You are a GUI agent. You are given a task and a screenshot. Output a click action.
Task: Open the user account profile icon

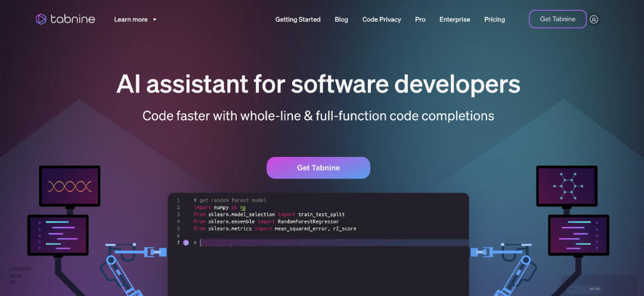[593, 19]
